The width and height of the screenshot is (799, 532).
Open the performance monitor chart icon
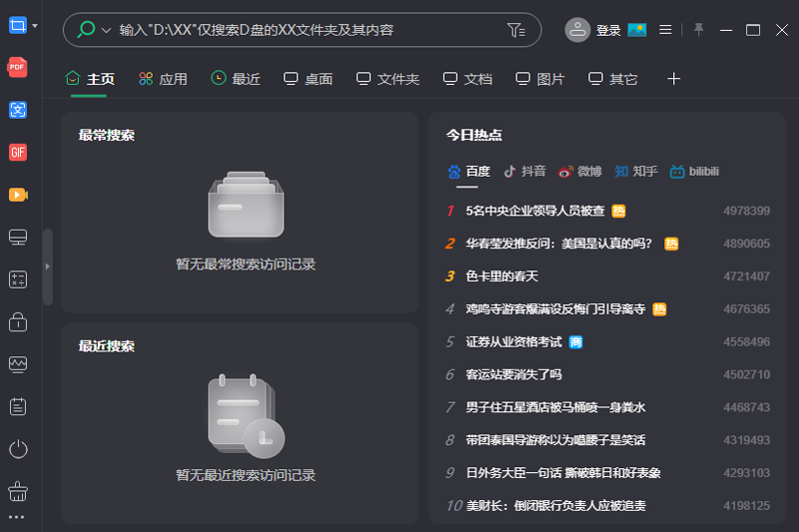point(18,364)
